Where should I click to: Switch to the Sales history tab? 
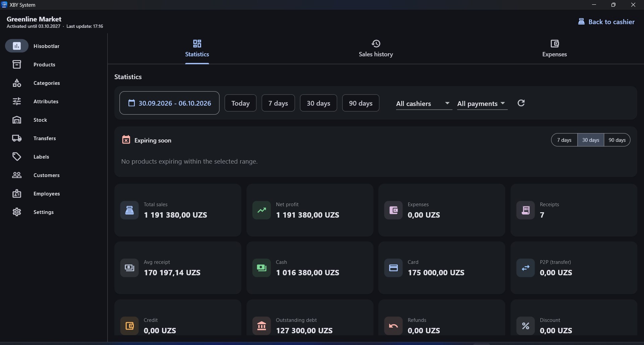click(x=376, y=49)
